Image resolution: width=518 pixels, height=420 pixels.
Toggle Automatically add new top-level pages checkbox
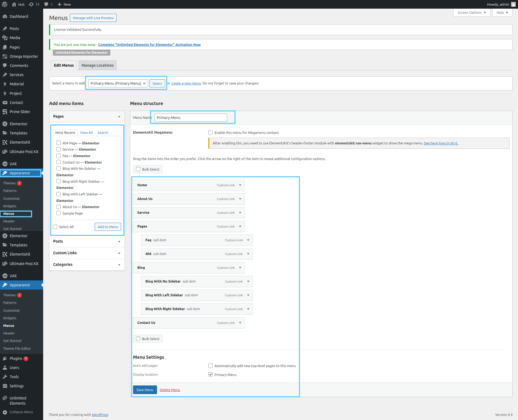(210, 366)
